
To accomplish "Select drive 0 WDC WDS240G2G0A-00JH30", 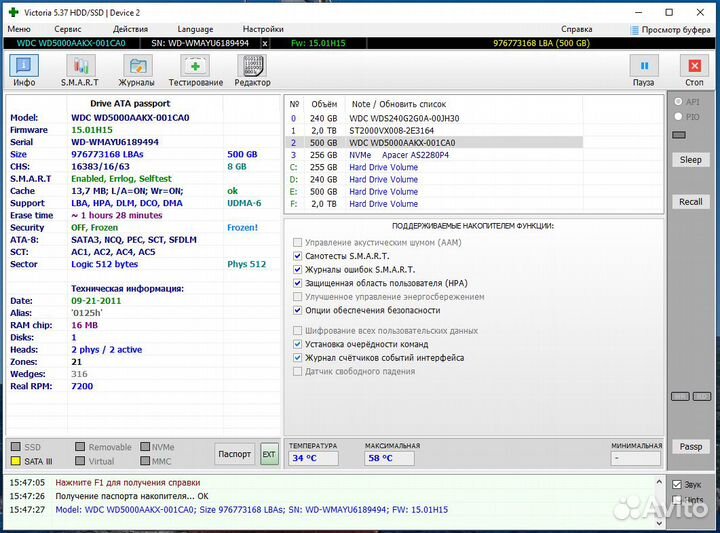I will coord(434,118).
